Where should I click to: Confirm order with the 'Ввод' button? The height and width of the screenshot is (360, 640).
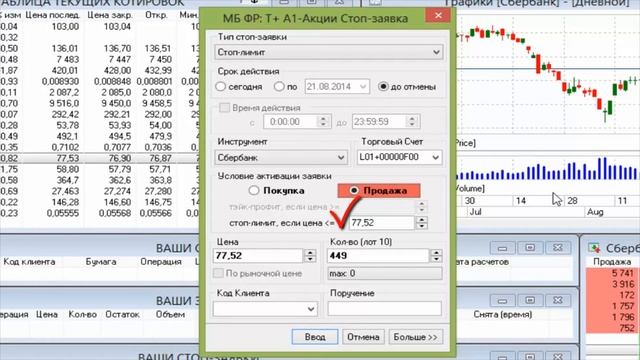point(315,337)
